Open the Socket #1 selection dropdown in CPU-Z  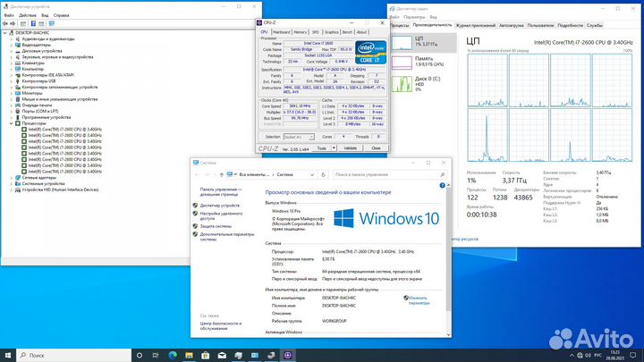[x=311, y=137]
